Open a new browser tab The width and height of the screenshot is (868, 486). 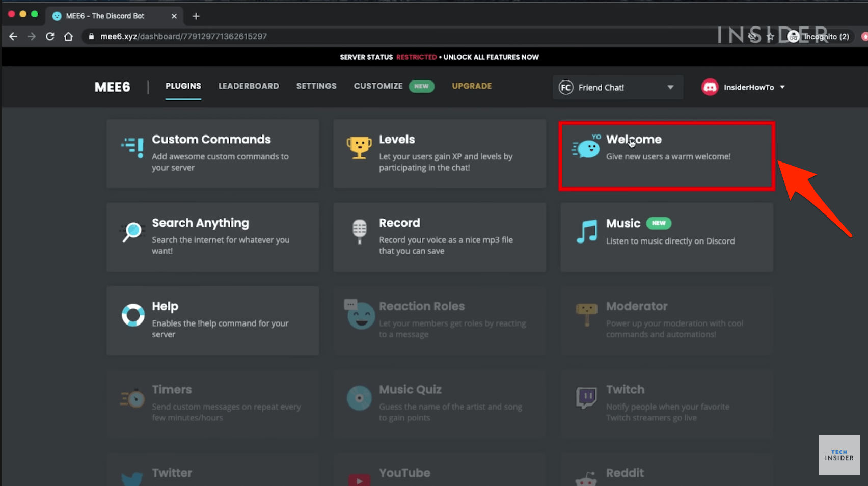tap(196, 16)
